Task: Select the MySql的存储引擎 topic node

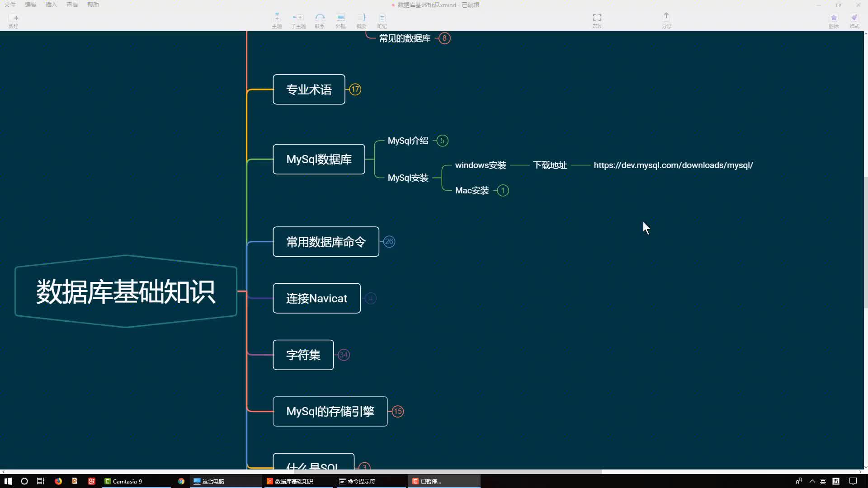Action: point(330,411)
